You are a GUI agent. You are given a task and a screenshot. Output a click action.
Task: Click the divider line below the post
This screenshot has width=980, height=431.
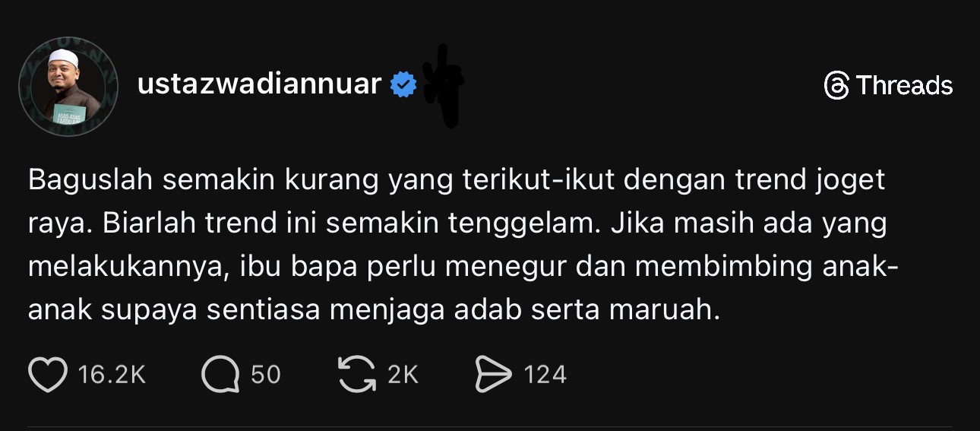(490, 427)
